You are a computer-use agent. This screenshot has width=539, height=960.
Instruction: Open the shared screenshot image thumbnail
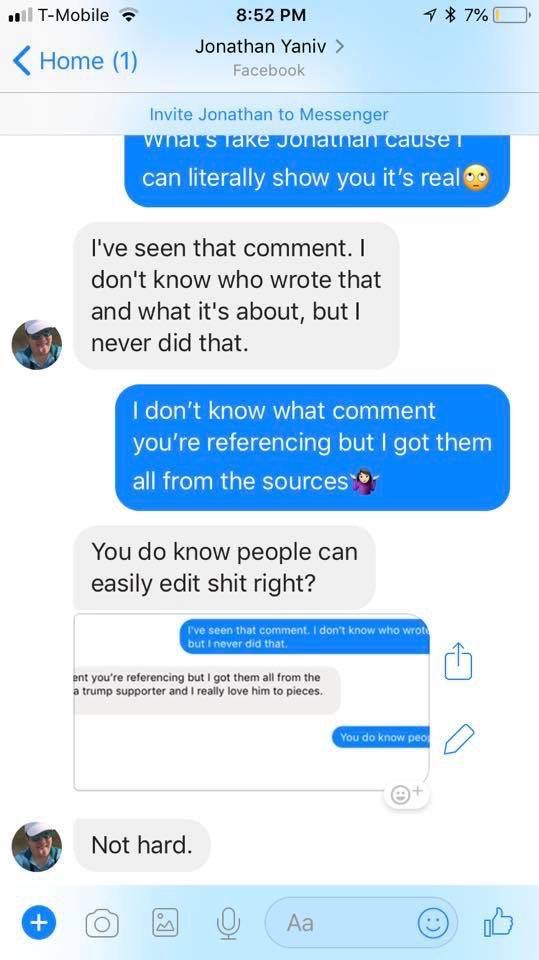(251, 702)
